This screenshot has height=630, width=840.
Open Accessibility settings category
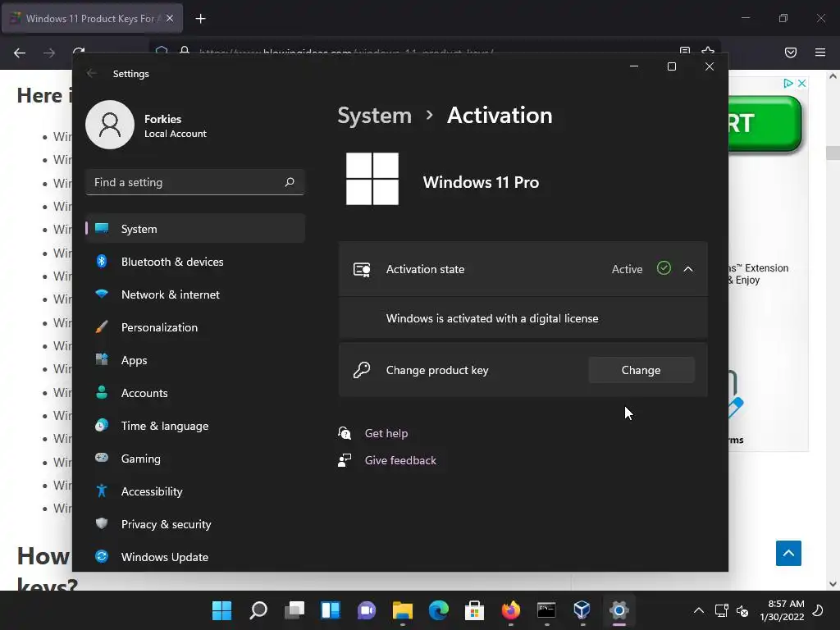tap(195, 491)
